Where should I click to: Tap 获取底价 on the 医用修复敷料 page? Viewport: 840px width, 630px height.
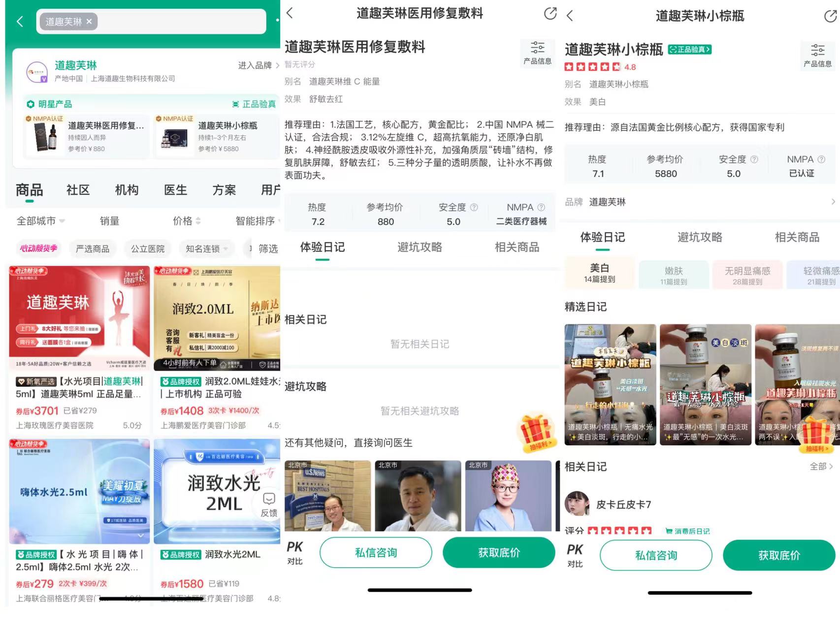[x=499, y=553]
